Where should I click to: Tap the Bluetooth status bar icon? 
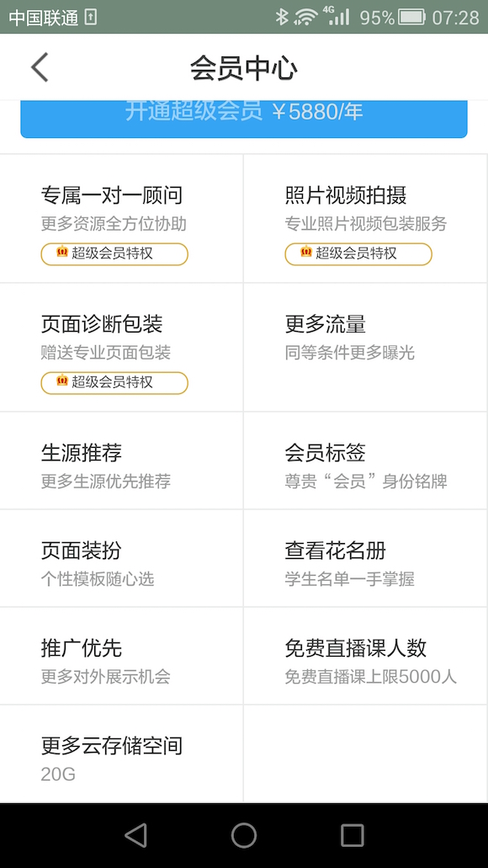(x=282, y=17)
